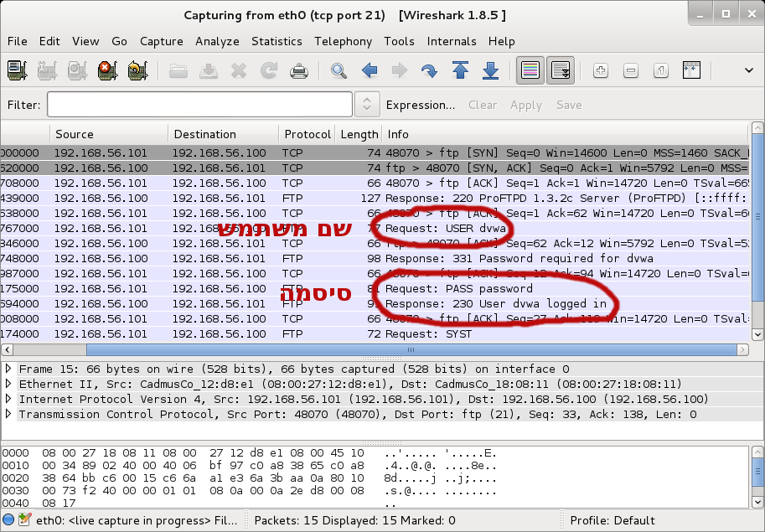Sort packets by Info column
The image size is (765, 532).
coord(565,134)
